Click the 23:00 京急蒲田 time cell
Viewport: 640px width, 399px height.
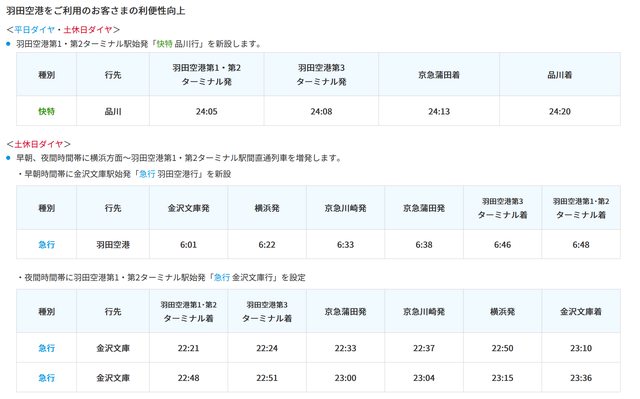pos(345,378)
